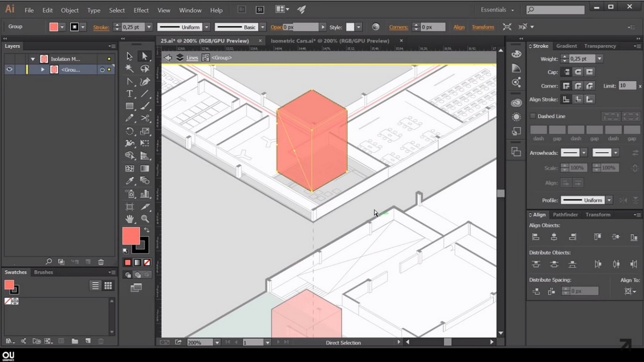Image resolution: width=644 pixels, height=362 pixels.
Task: Enable the Dashed Line checkbox
Action: coord(533,116)
